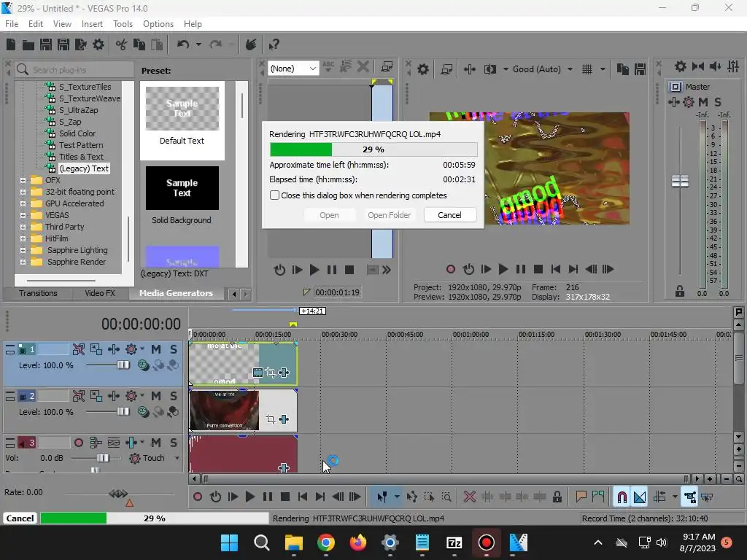The width and height of the screenshot is (747, 560).
Task: Open the Options menu
Action: (x=158, y=24)
